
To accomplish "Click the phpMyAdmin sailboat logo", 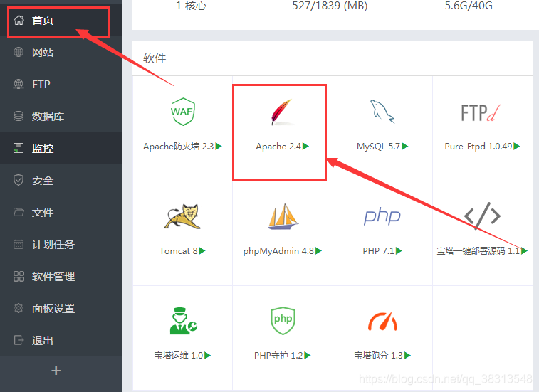I will (x=283, y=216).
